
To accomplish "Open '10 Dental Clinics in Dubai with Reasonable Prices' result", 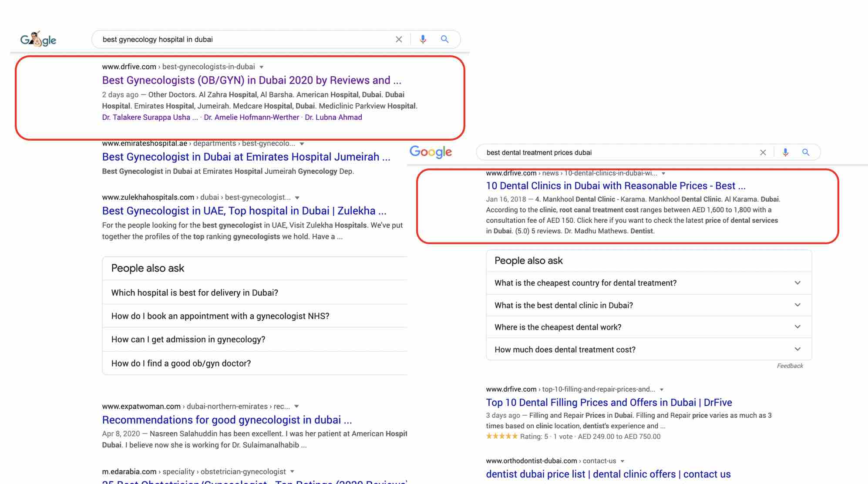I will click(x=616, y=186).
